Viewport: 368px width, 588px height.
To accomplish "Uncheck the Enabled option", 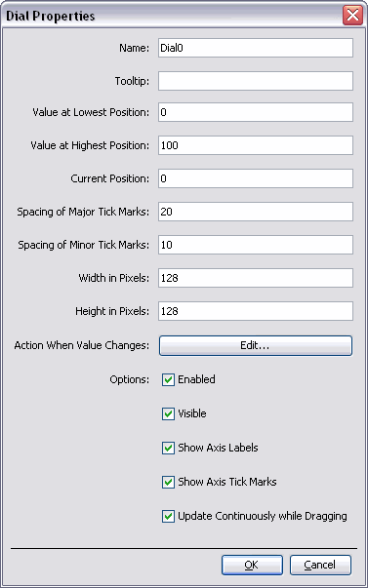I will [168, 379].
